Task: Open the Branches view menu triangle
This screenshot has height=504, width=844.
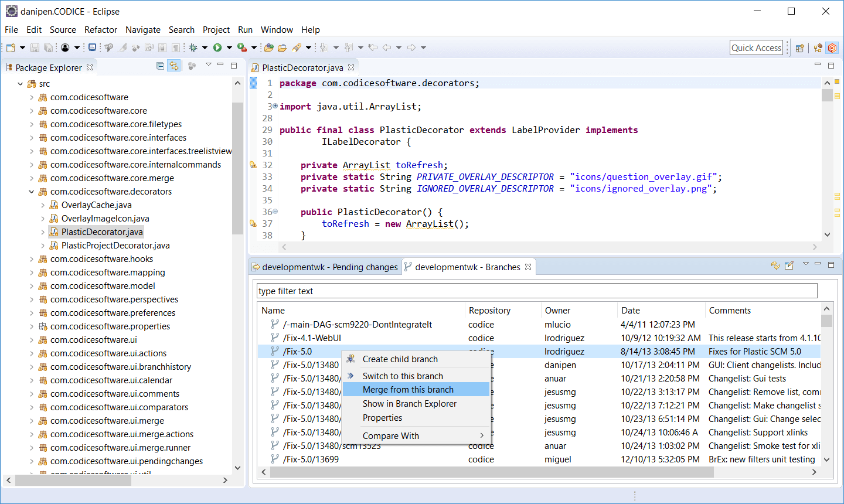Action: tap(805, 264)
